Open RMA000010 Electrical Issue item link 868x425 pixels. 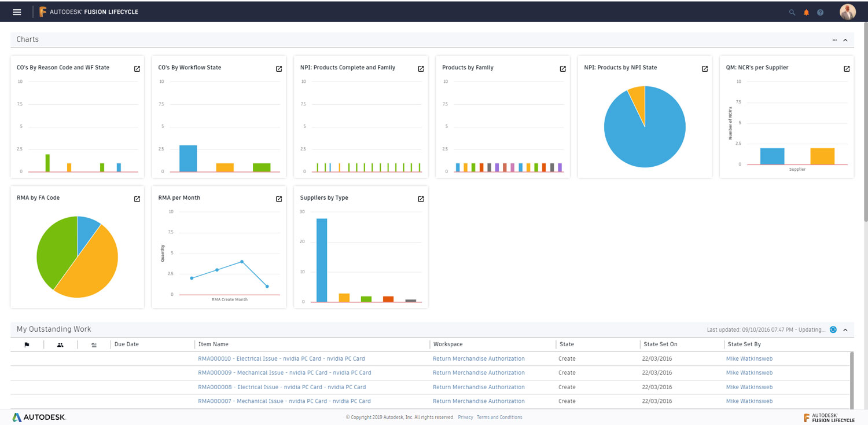coord(281,359)
